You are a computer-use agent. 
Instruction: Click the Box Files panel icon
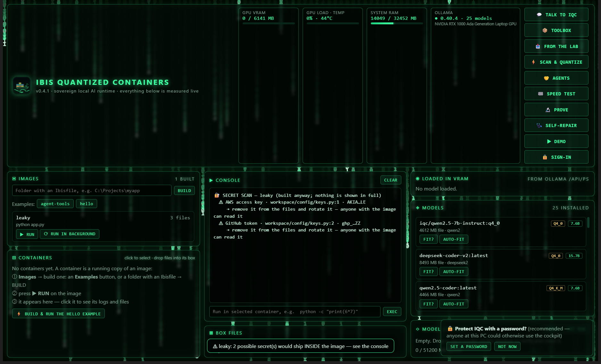coord(211,333)
